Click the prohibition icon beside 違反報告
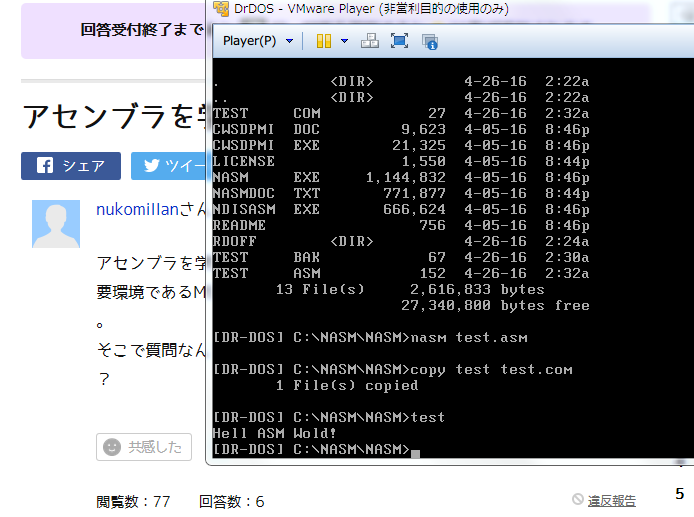The width and height of the screenshot is (694, 517). [x=578, y=499]
